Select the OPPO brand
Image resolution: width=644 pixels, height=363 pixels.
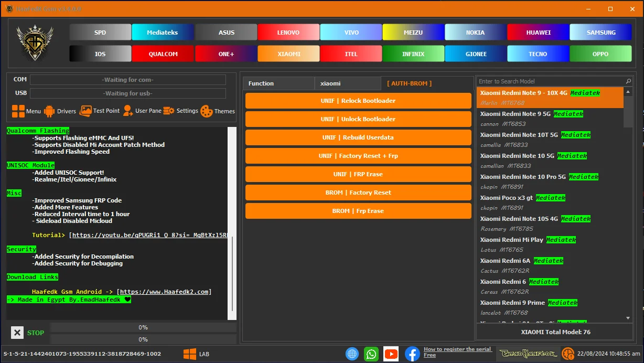(x=601, y=54)
